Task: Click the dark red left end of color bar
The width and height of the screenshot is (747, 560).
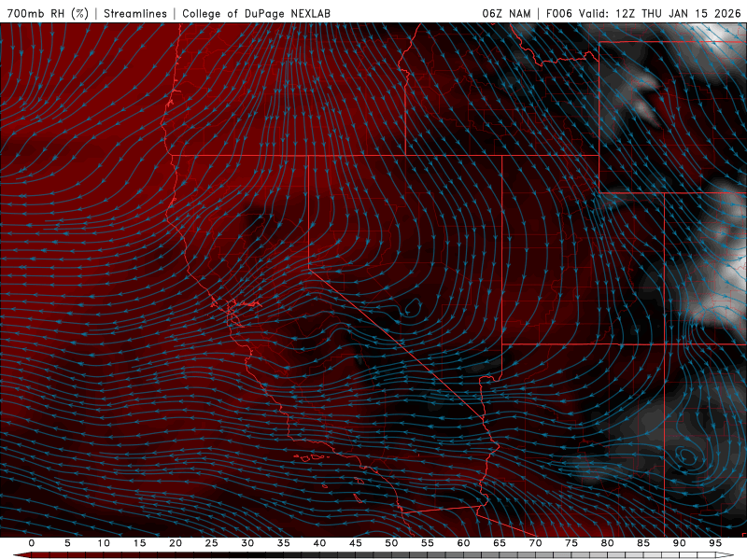Action: pyautogui.click(x=21, y=555)
